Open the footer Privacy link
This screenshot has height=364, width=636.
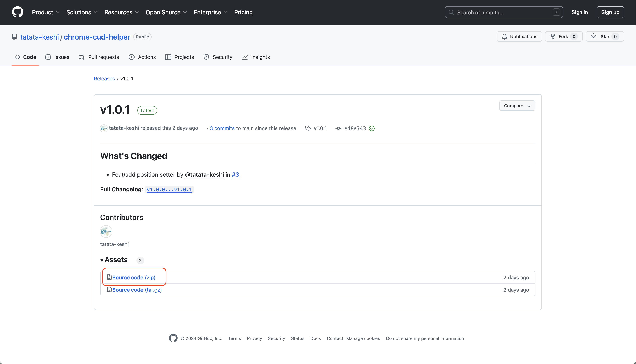[254, 338]
